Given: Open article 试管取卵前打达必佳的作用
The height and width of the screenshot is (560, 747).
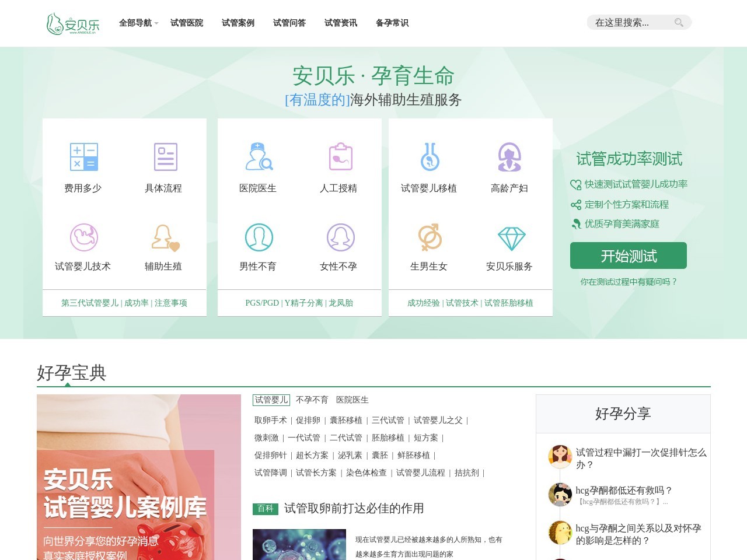Looking at the screenshot, I should tap(354, 509).
